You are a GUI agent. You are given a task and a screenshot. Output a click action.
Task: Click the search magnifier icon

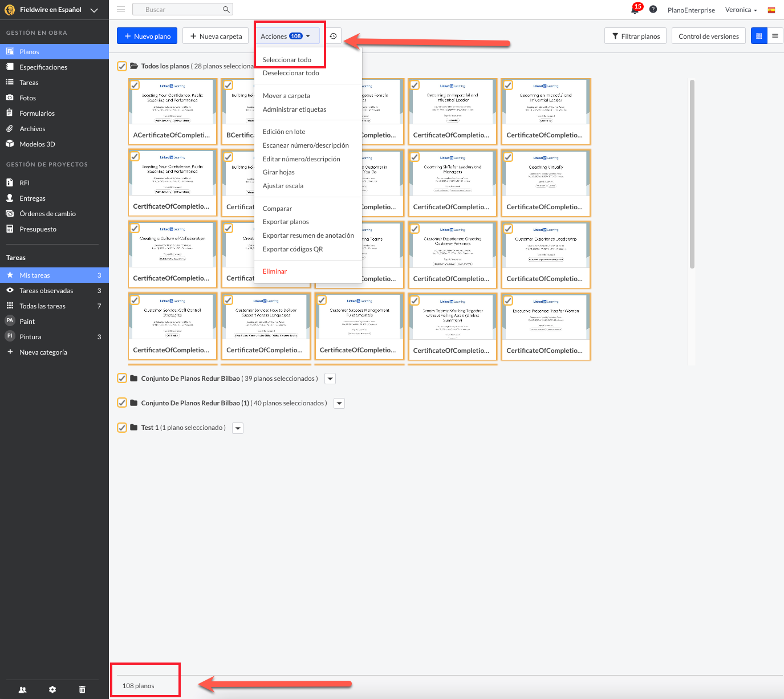click(226, 10)
